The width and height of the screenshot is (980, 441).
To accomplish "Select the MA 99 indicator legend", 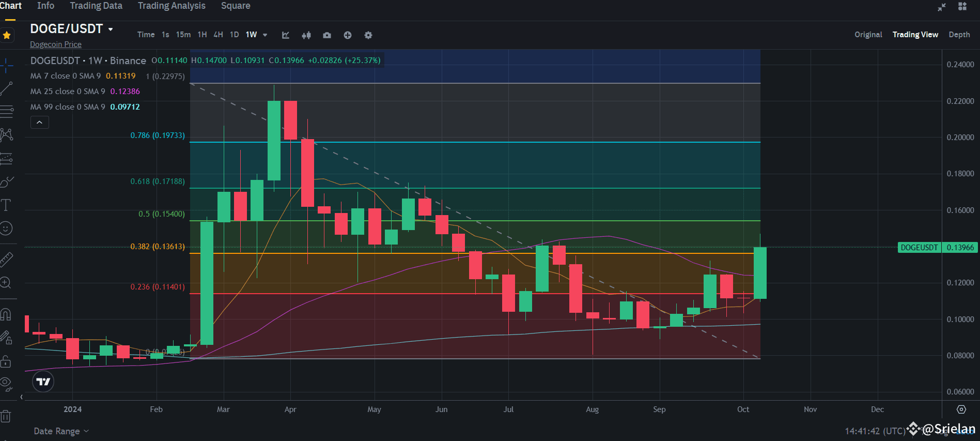I will pyautogui.click(x=68, y=107).
